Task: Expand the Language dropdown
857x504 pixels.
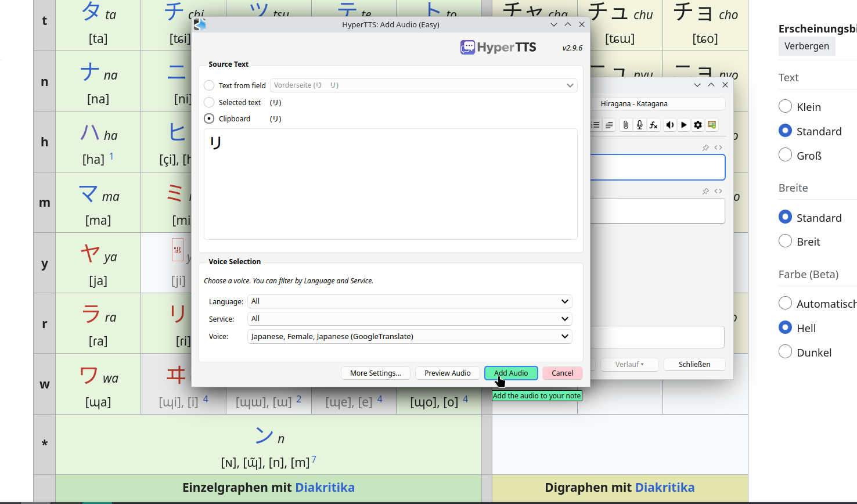Action: pos(409,301)
